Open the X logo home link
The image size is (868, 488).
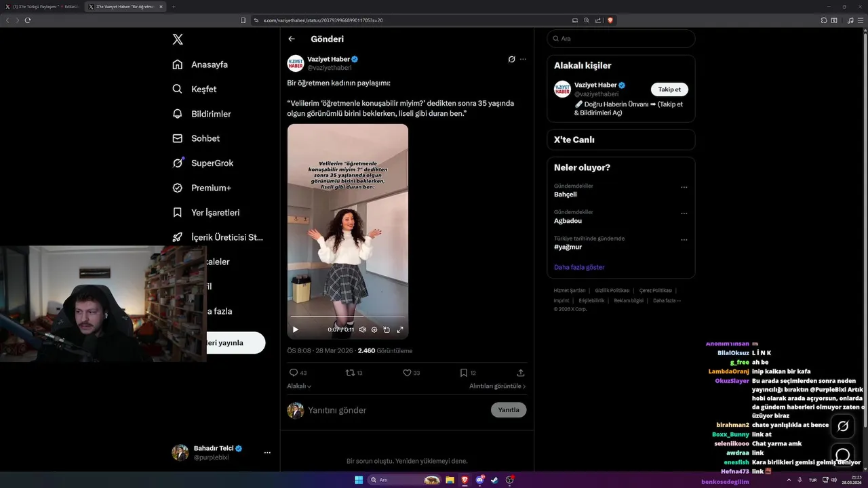pyautogui.click(x=178, y=39)
